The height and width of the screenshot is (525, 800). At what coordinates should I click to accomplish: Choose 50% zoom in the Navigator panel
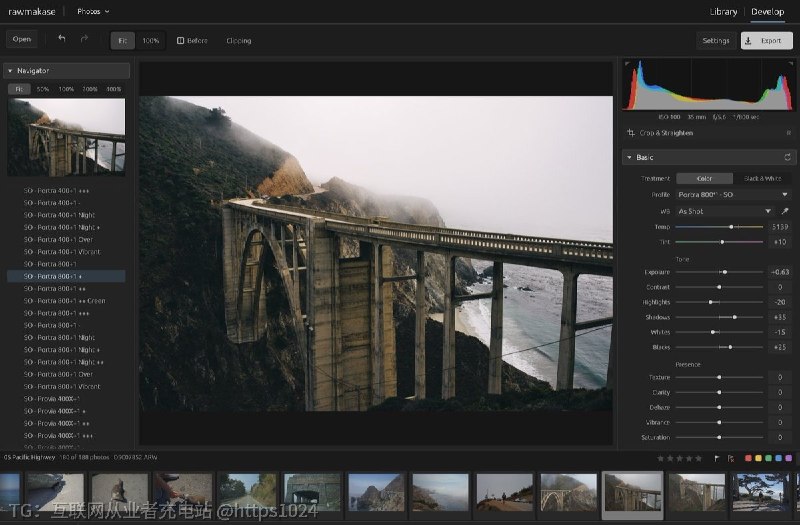tap(43, 89)
